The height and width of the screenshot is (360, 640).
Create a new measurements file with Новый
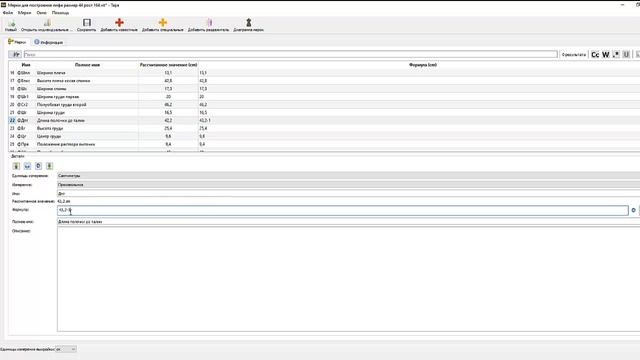pos(11,25)
